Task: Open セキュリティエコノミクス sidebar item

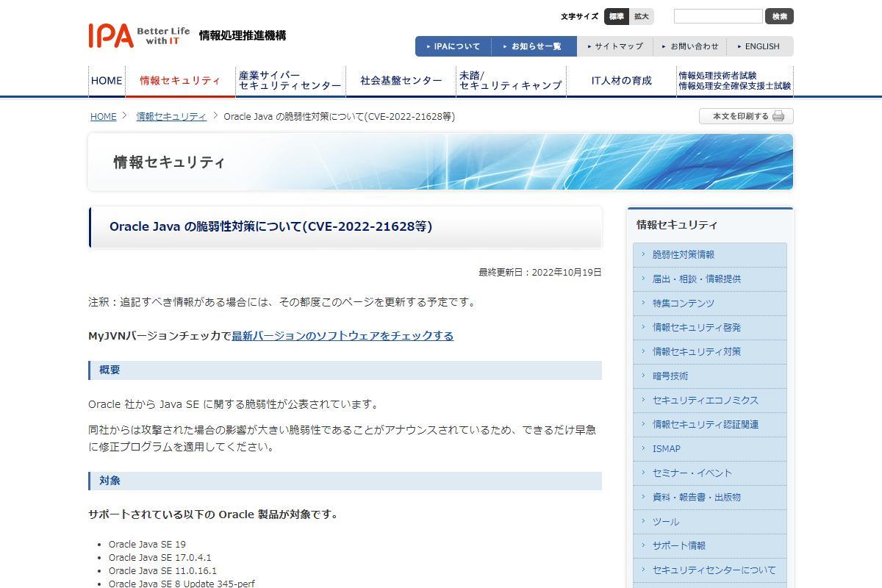Action: tap(710, 400)
